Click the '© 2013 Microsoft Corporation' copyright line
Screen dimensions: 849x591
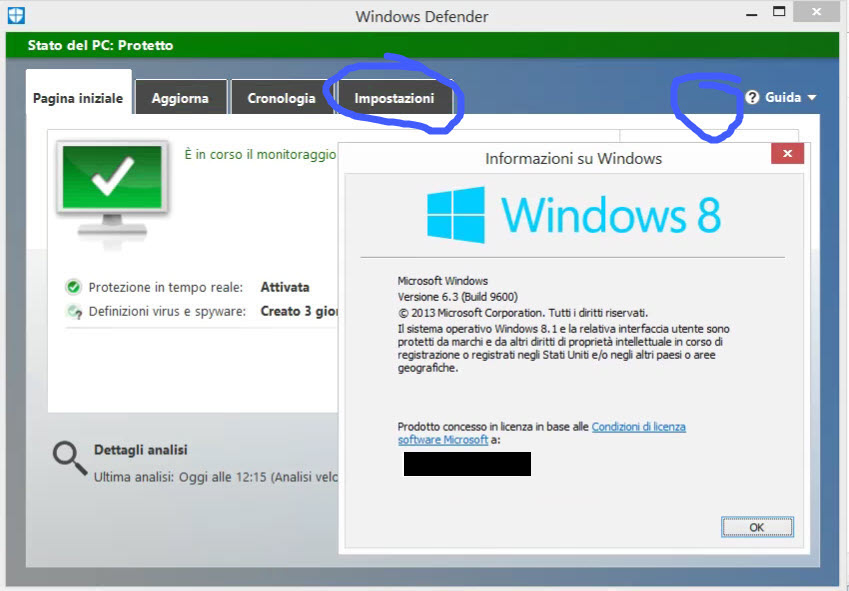(x=523, y=313)
